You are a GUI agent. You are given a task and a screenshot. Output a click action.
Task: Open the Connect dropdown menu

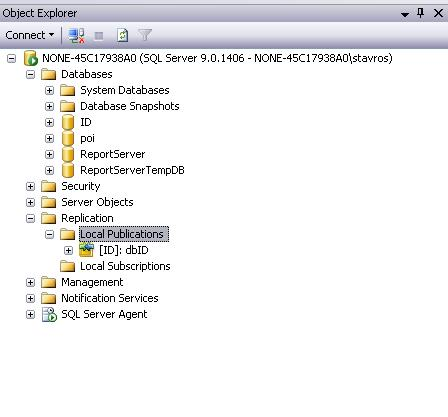[x=30, y=35]
